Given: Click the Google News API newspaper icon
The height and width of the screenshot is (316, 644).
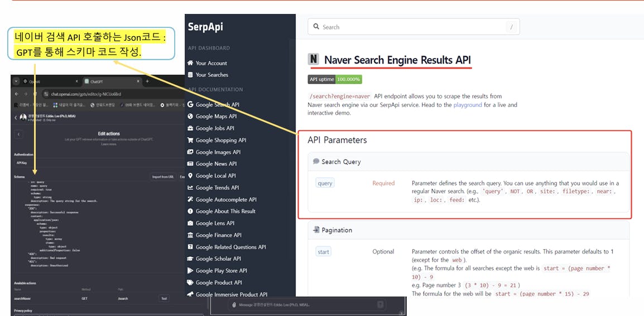Looking at the screenshot, I should (190, 164).
